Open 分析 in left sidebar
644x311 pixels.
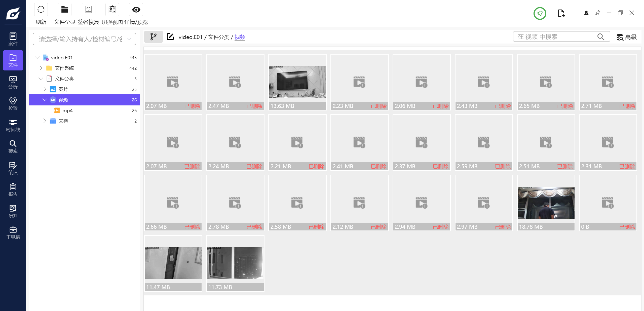[13, 82]
